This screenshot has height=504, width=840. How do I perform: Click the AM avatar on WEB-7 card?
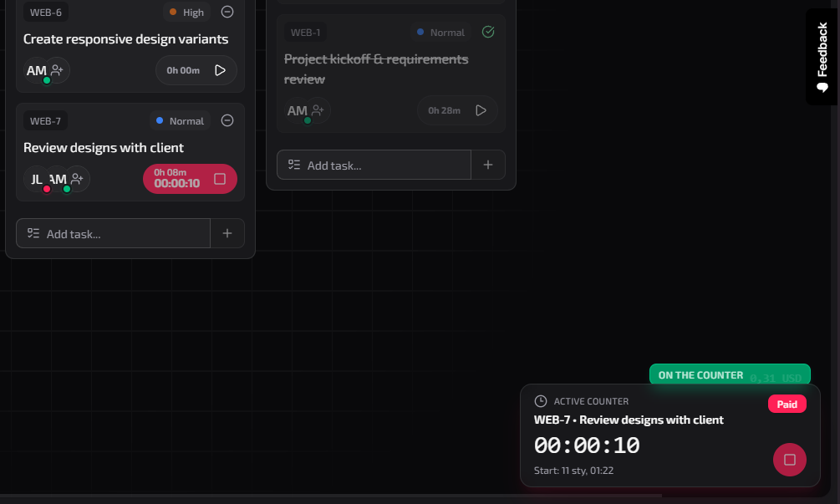click(58, 180)
